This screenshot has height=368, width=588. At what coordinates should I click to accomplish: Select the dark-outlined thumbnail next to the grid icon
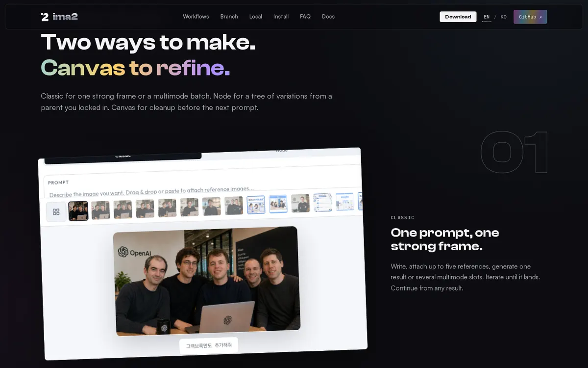(x=78, y=211)
